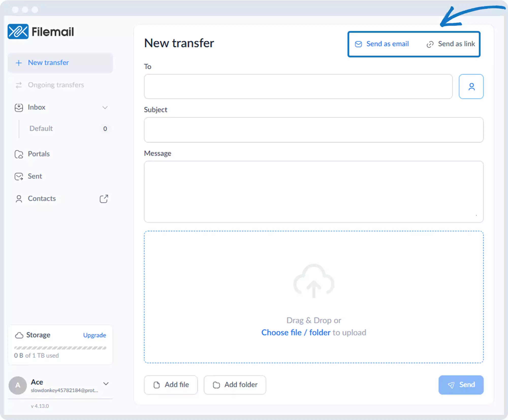Select the Default inbox folder
This screenshot has height=420, width=508.
41,129
